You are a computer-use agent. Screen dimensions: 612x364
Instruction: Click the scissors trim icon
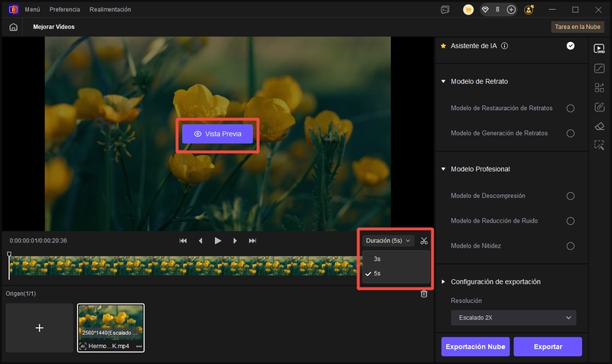424,241
